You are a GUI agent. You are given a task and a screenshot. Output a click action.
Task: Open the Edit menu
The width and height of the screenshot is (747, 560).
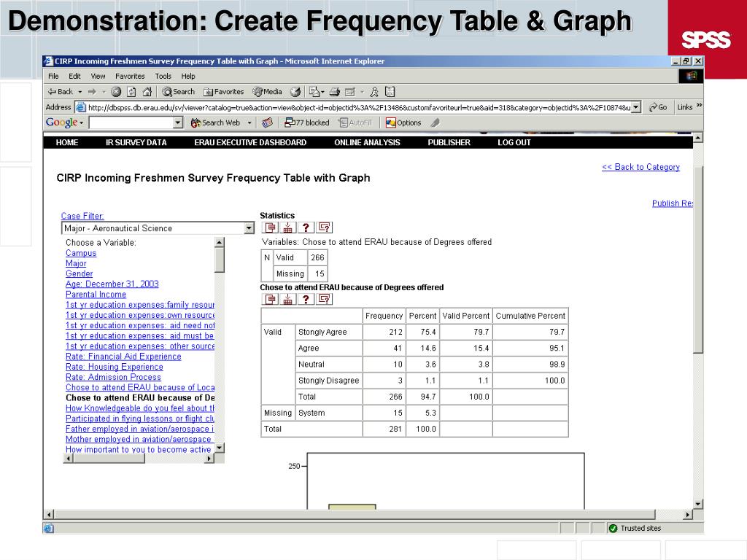point(75,76)
